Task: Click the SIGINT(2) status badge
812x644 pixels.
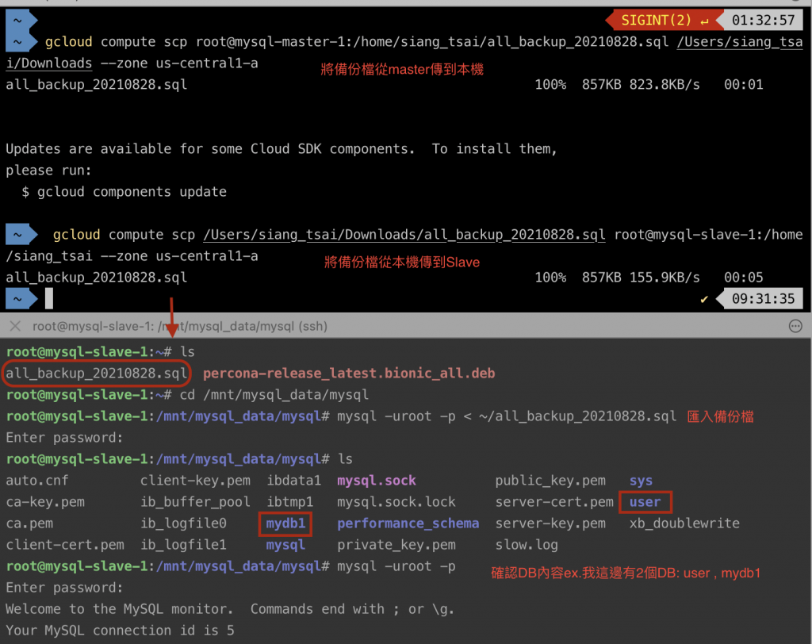Action: pos(664,20)
